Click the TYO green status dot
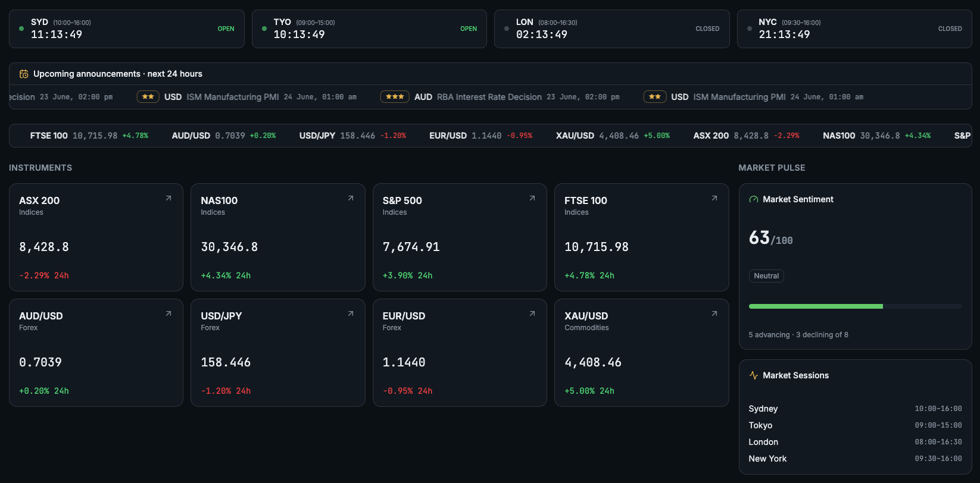 pos(264,29)
